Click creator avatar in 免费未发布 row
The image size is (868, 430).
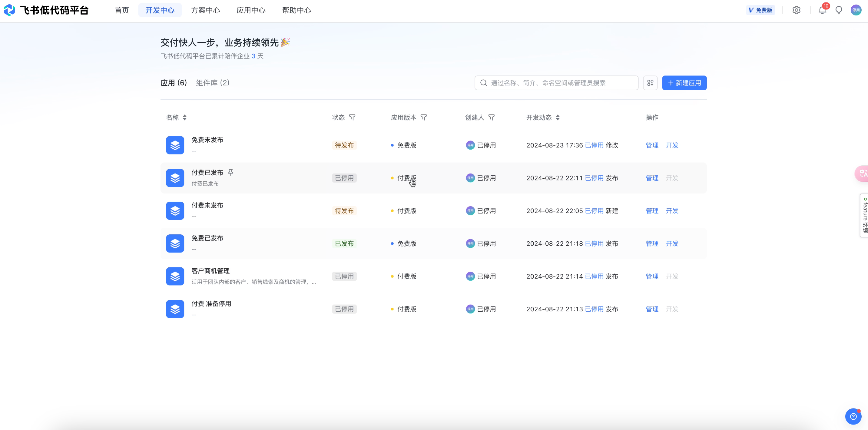click(470, 145)
